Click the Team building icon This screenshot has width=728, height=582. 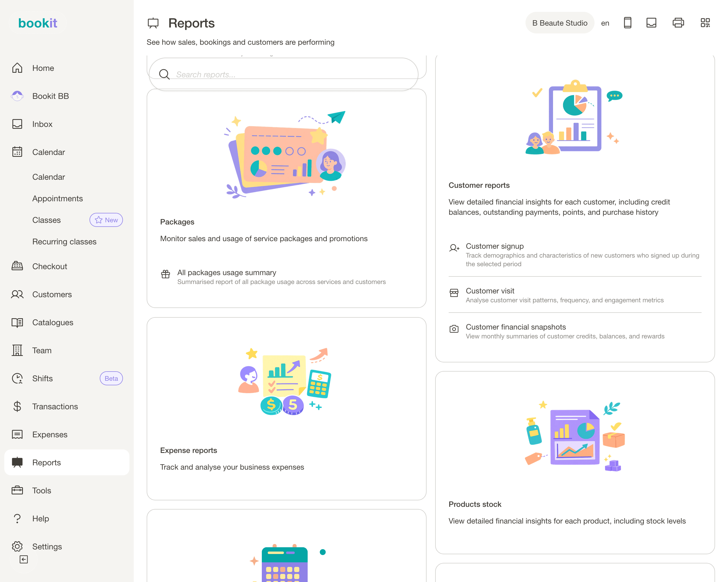[x=17, y=350]
